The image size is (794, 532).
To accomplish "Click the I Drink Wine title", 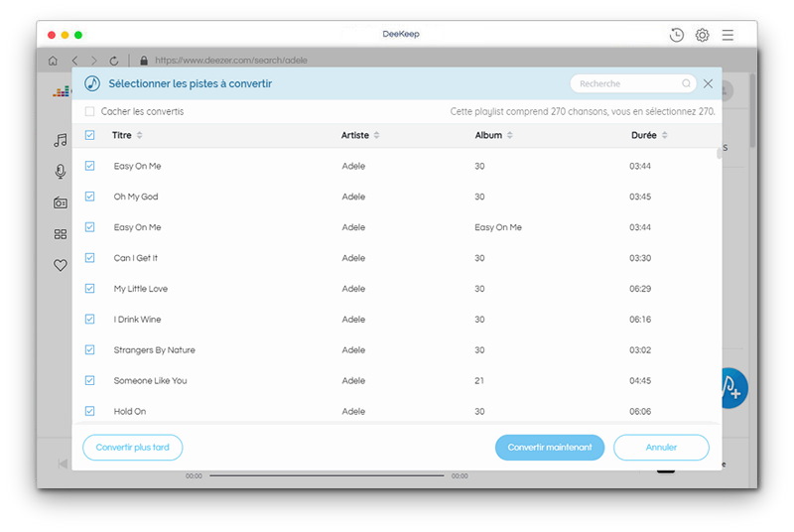I will pyautogui.click(x=137, y=320).
